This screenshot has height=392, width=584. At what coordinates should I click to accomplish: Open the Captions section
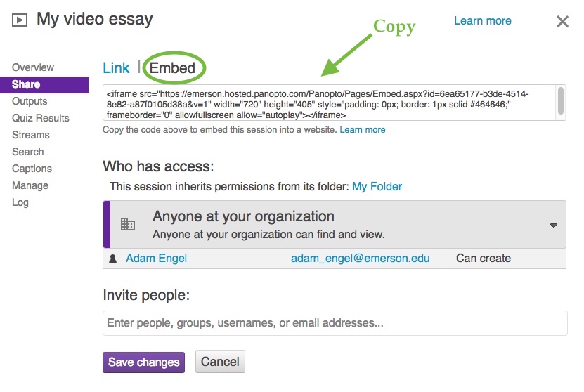(x=32, y=169)
